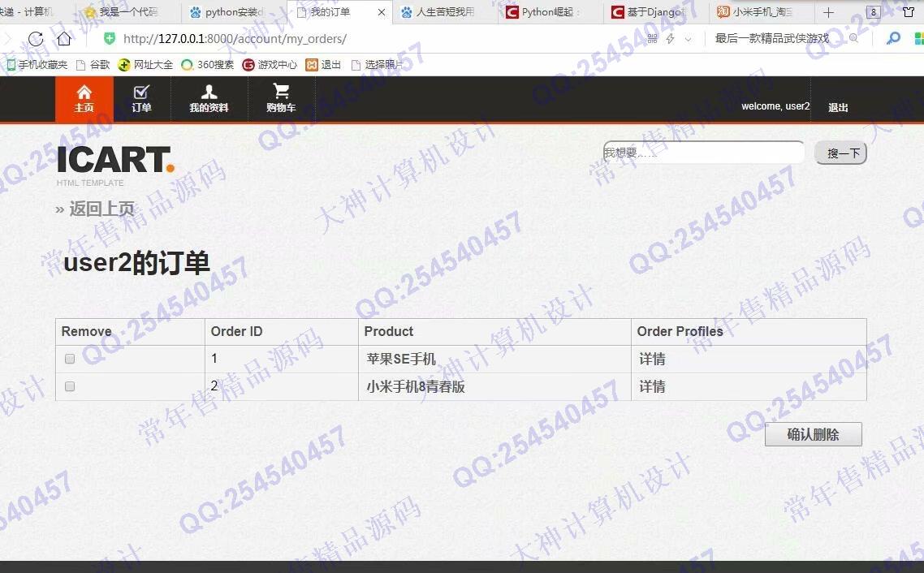Screen dimensions: 924x573
Task: Click the lightning bolt icon in the address bar
Action: [x=670, y=39]
